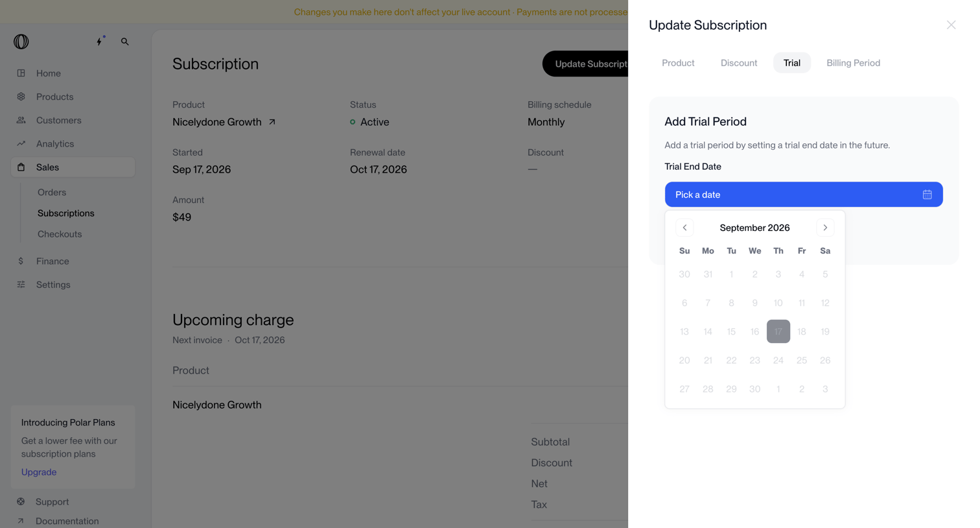Click the Upgrade link
The width and height of the screenshot is (980, 528).
point(39,472)
